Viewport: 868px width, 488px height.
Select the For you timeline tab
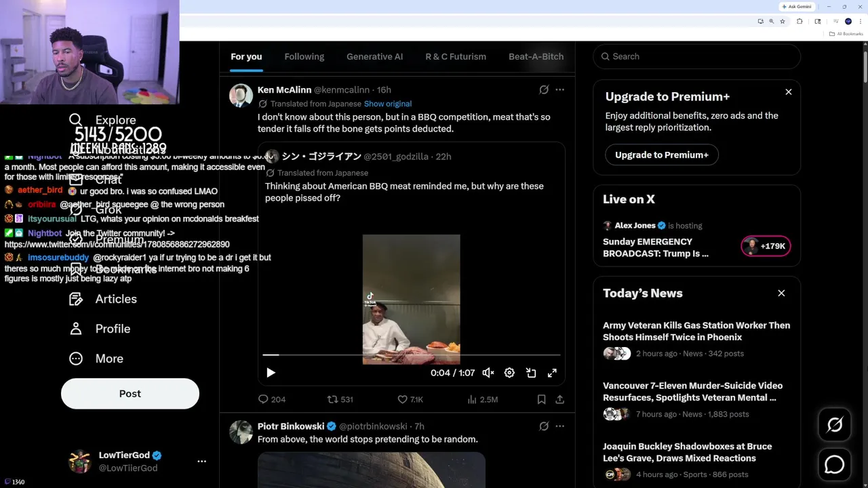click(x=246, y=56)
